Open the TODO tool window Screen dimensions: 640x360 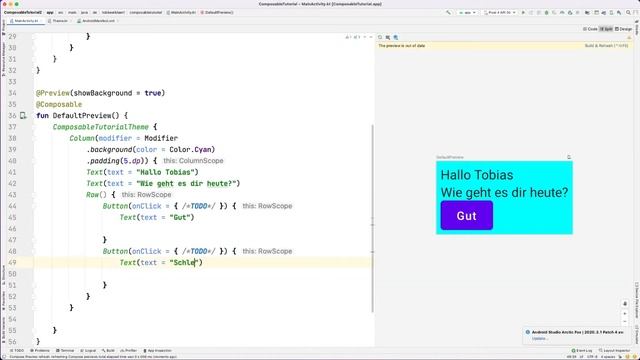point(16,351)
